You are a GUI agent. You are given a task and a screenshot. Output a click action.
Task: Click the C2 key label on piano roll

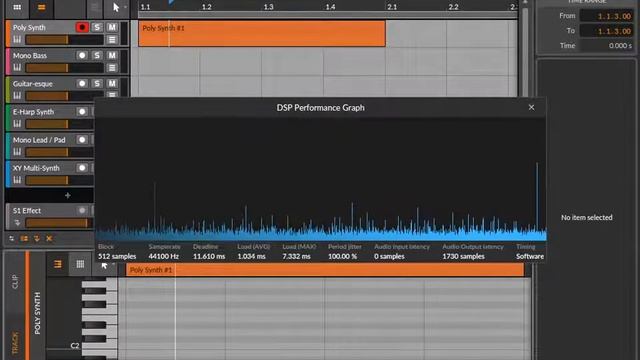[x=75, y=346]
